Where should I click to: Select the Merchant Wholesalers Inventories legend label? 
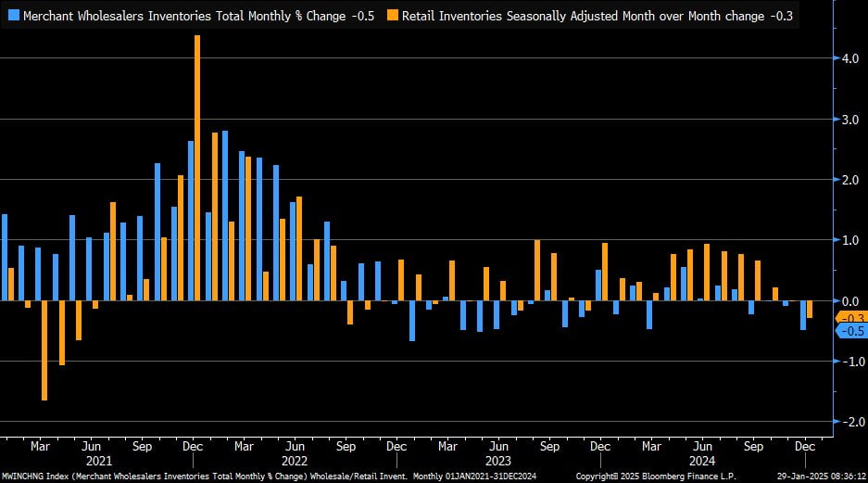click(x=197, y=16)
